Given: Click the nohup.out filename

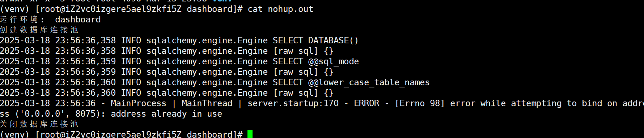Looking at the screenshot, I should pos(291,9).
